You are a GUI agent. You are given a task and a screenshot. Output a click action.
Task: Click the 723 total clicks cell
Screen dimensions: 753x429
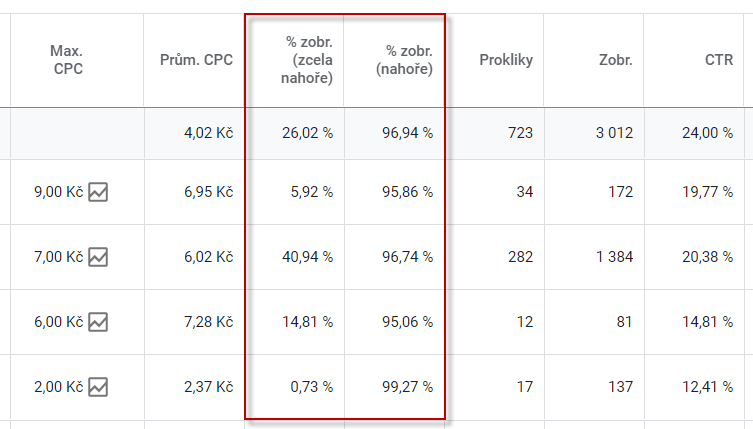[x=519, y=133]
